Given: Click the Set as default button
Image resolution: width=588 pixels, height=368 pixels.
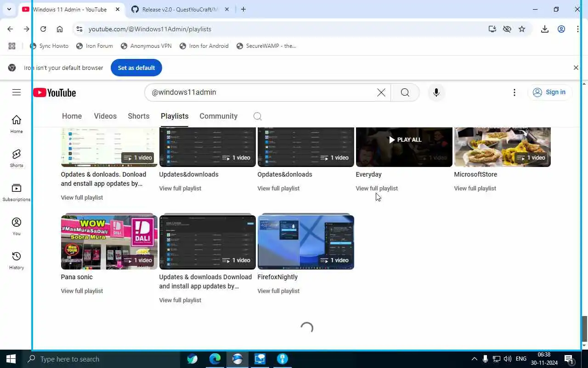Looking at the screenshot, I should (x=136, y=68).
